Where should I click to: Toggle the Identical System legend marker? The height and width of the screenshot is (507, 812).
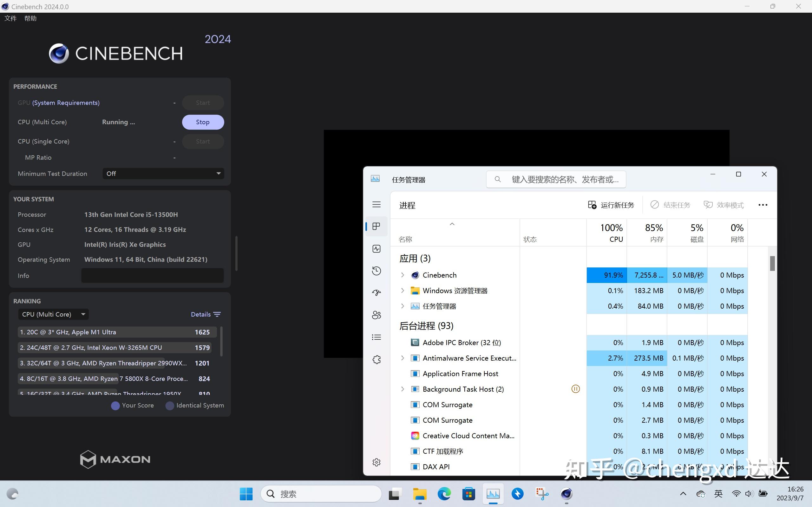(x=169, y=405)
